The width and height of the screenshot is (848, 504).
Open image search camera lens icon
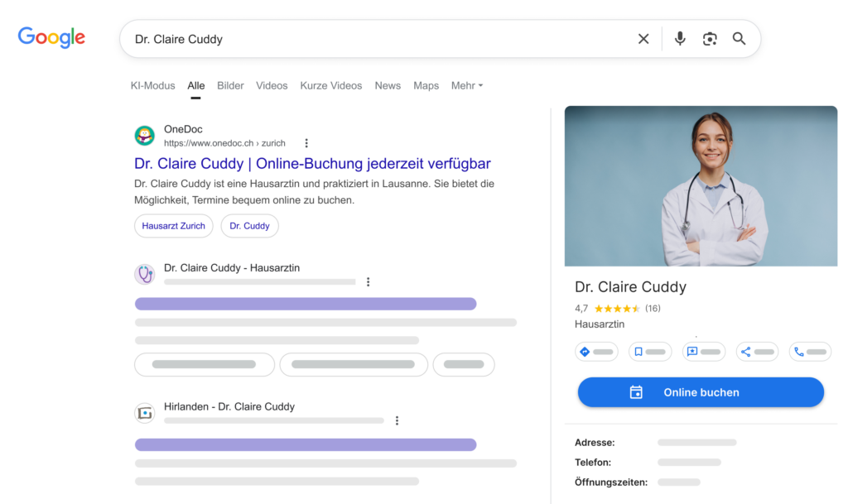click(x=710, y=39)
